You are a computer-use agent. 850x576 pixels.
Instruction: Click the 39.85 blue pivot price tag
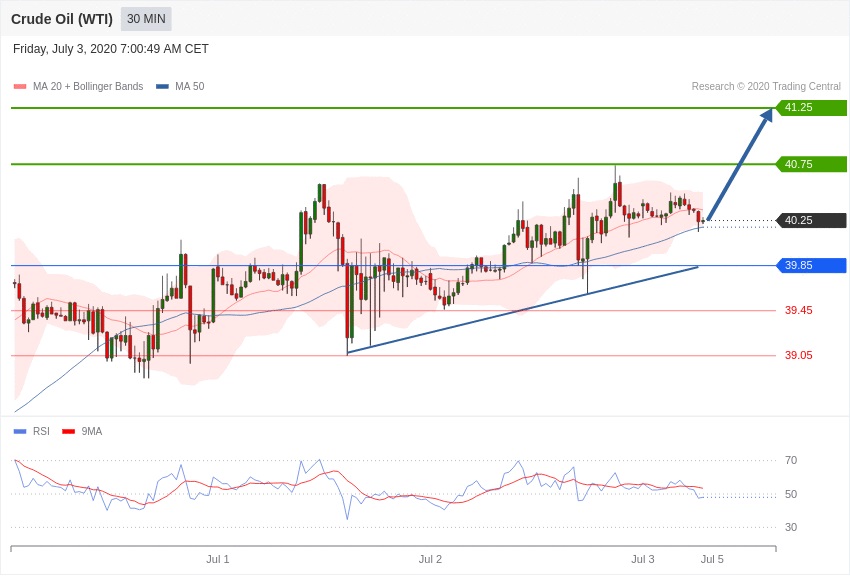point(811,265)
